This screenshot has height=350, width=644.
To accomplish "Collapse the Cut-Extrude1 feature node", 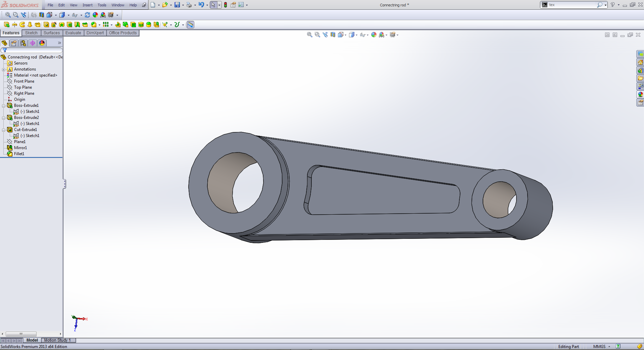I will click(4, 130).
